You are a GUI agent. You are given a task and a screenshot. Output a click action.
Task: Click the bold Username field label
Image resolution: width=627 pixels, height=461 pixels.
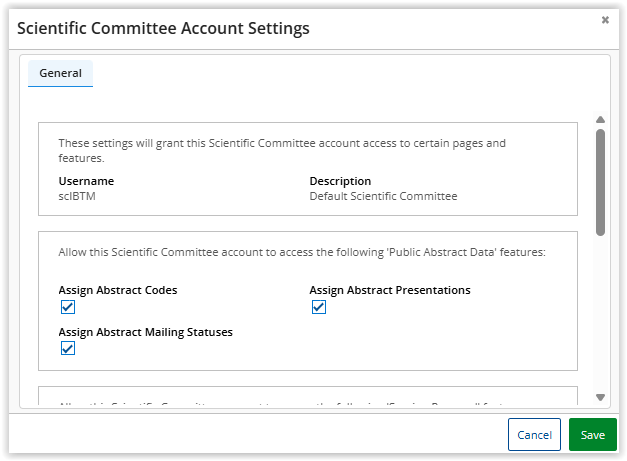[x=86, y=181]
